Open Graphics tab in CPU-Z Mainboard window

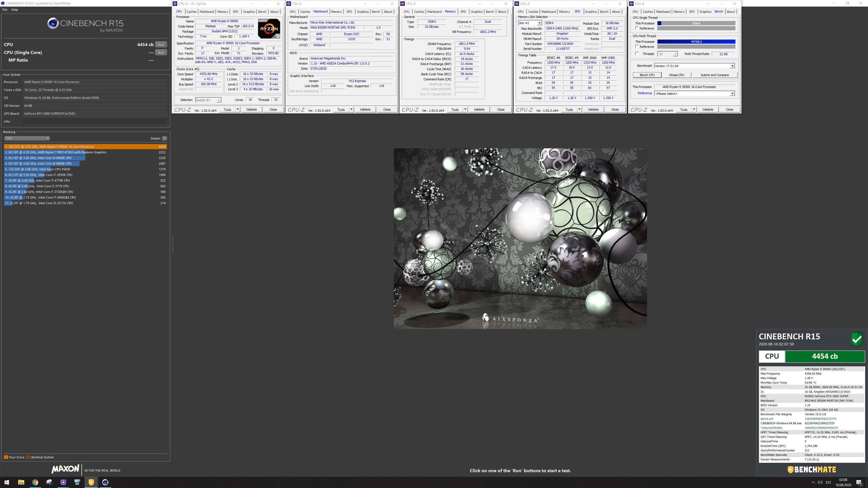(x=363, y=12)
